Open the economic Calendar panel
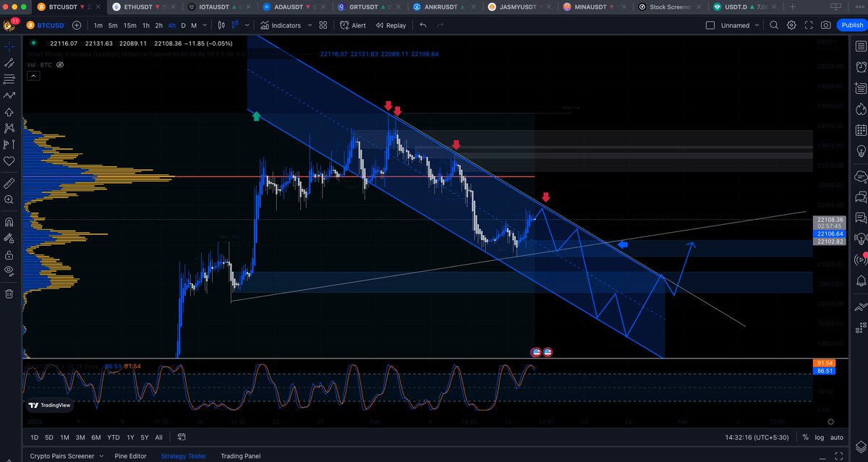 click(x=860, y=129)
